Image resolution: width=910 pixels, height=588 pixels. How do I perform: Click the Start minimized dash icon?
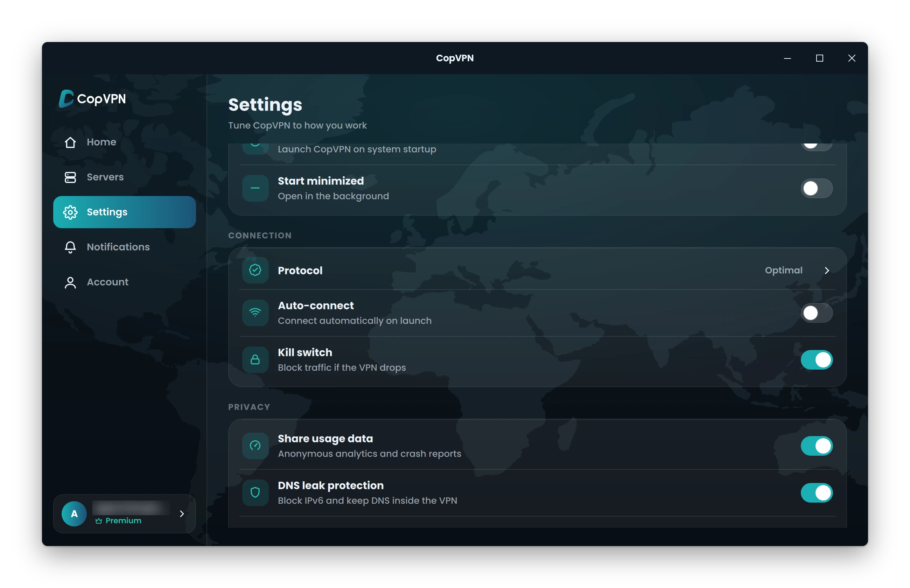point(255,188)
